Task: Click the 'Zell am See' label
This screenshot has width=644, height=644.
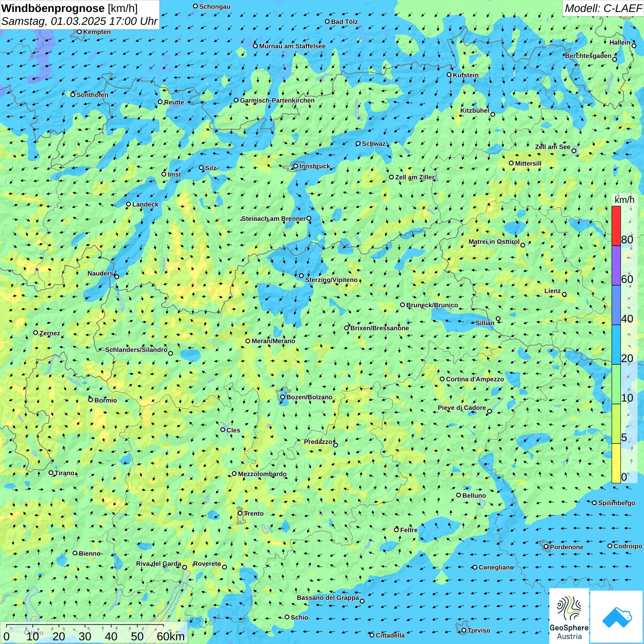Action: (x=552, y=147)
